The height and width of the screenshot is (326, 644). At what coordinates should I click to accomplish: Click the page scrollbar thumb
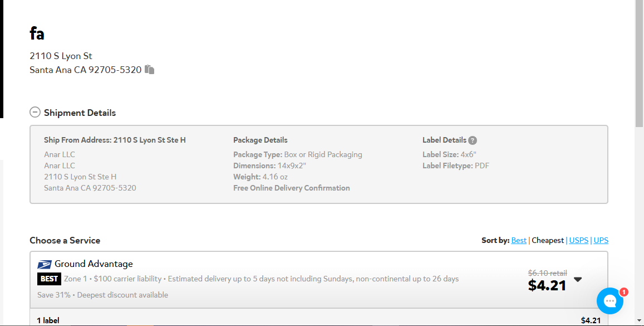pyautogui.click(x=639, y=64)
